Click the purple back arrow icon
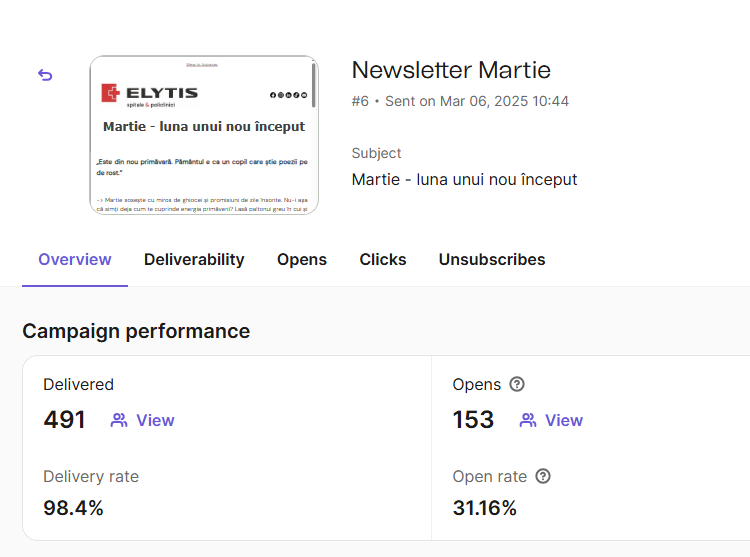 (x=45, y=75)
